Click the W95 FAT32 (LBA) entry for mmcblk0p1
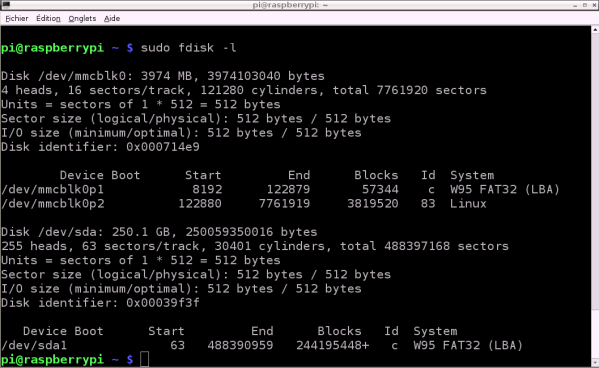This screenshot has height=368, width=599. point(505,190)
